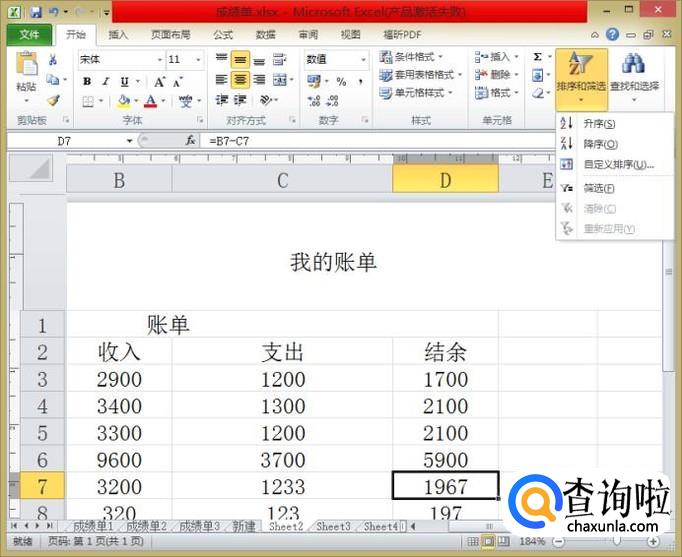Toggle Italic formatting
Viewport: 682px width, 557px height.
point(106,81)
